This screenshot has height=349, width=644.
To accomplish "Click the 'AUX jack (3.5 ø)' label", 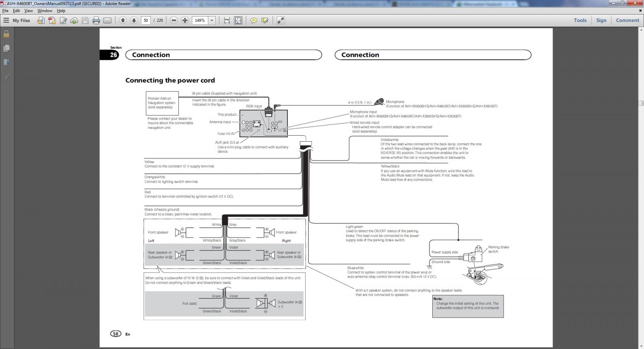I will (227, 142).
